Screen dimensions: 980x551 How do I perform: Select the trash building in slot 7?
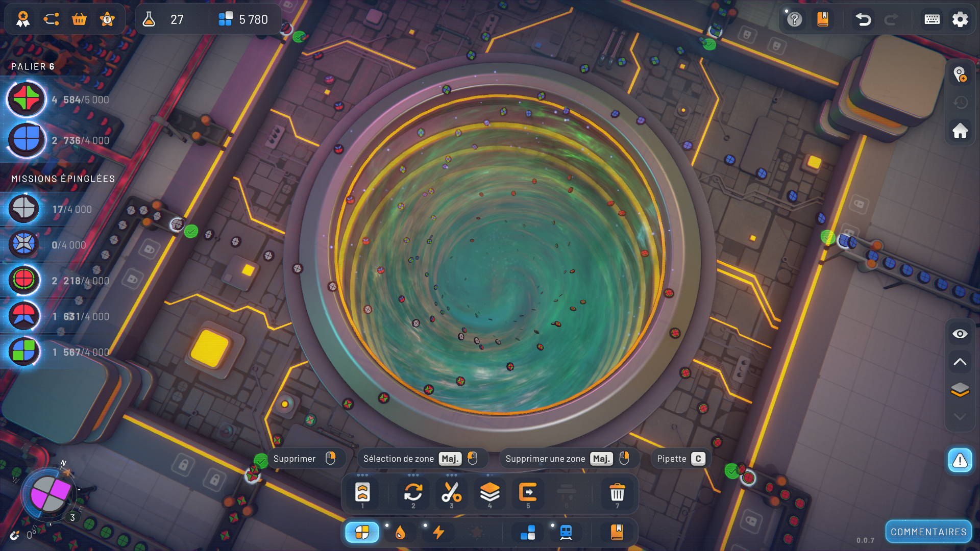(617, 492)
